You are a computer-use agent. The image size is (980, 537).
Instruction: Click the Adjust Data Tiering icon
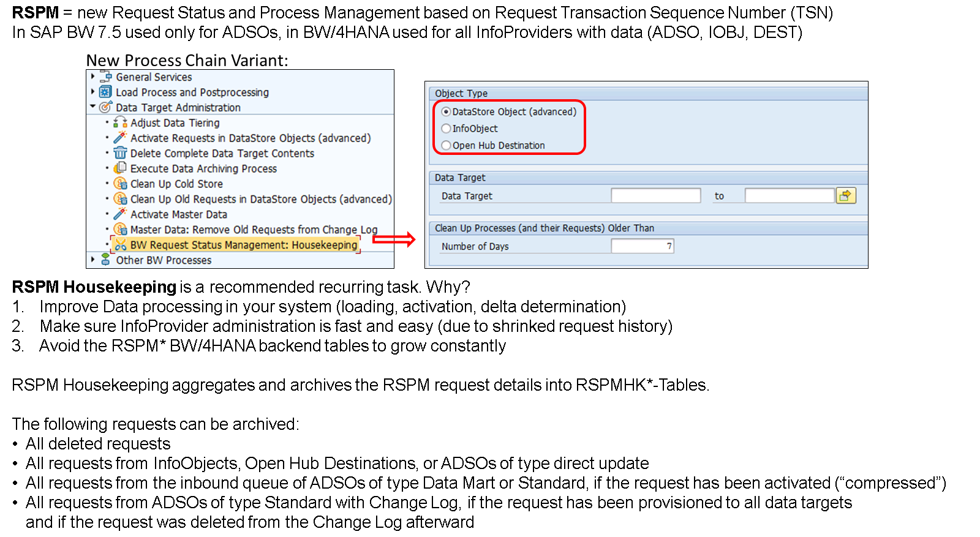[x=120, y=122]
